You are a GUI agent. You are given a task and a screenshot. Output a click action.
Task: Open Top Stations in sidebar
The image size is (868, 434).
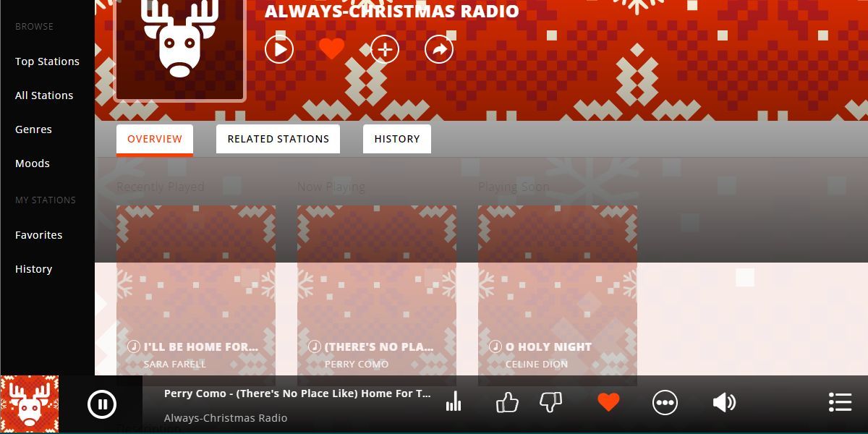point(47,61)
